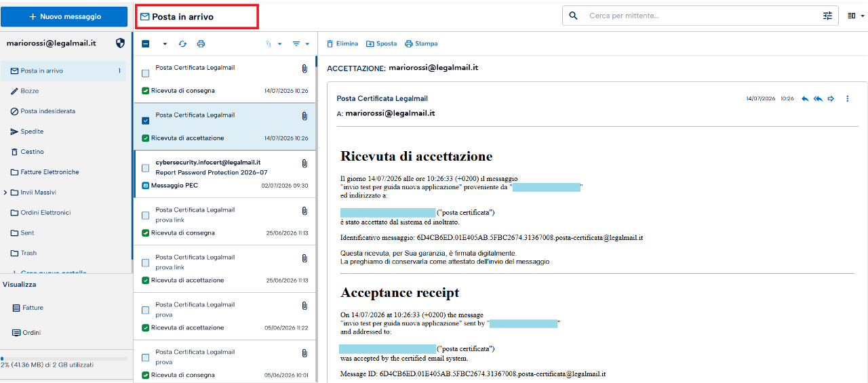Click the Stampa button
This screenshot has height=383, width=868.
tap(421, 43)
